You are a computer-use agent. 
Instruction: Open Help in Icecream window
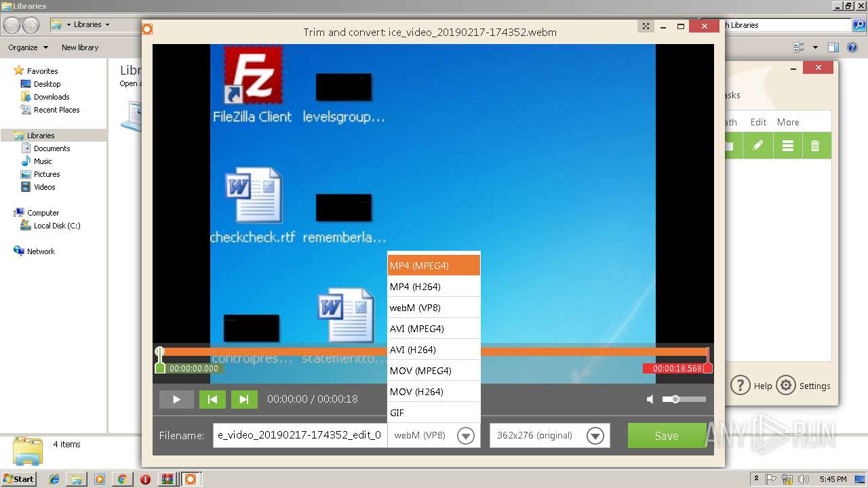[751, 386]
